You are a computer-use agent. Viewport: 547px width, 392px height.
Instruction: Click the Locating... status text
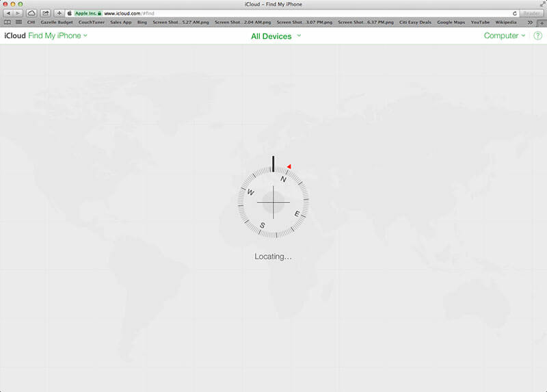tap(273, 257)
